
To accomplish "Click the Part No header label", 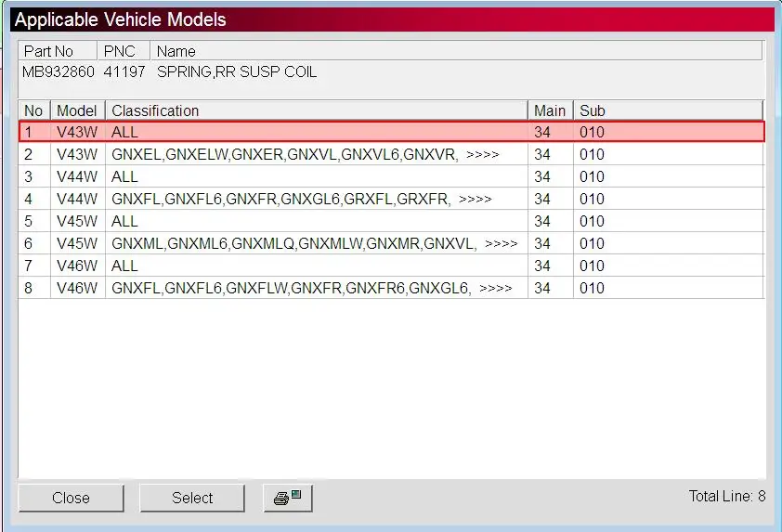I will point(48,51).
